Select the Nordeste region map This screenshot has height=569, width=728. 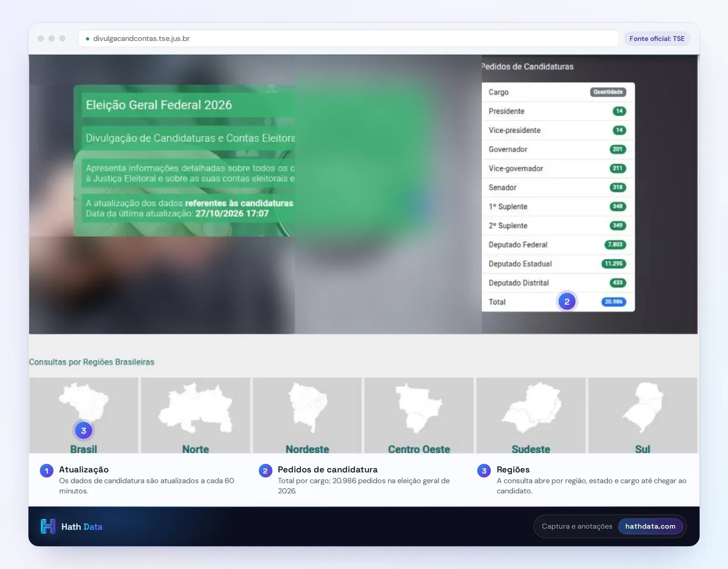(x=307, y=415)
